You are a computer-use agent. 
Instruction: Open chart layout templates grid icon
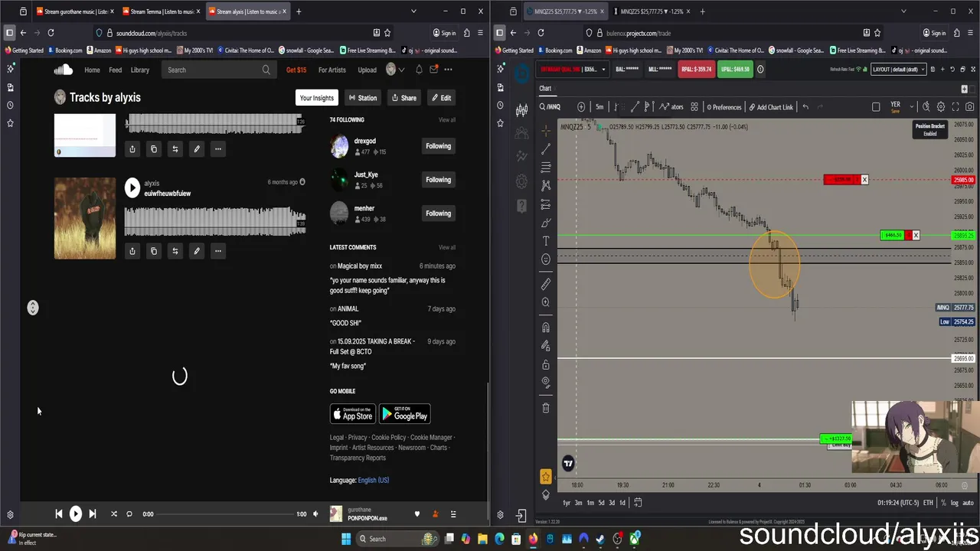click(x=694, y=107)
